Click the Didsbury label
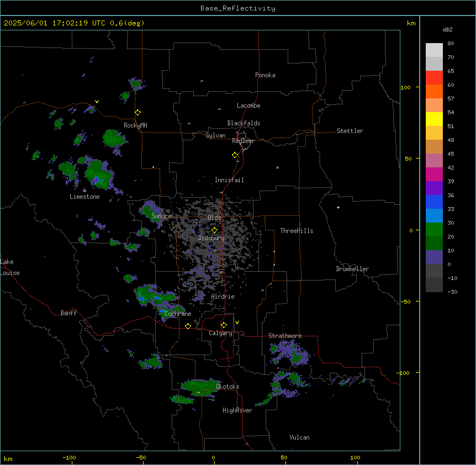476x465 pixels. pyautogui.click(x=211, y=238)
